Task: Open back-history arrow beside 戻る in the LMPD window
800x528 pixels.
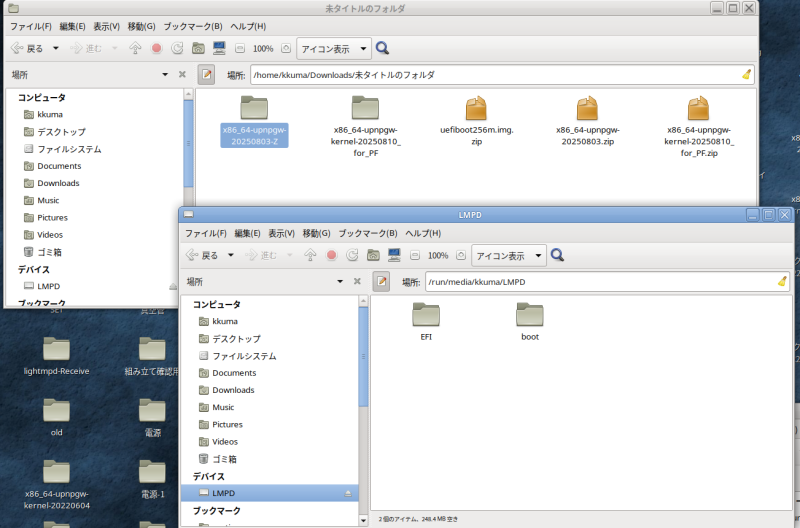Action: [x=231, y=256]
